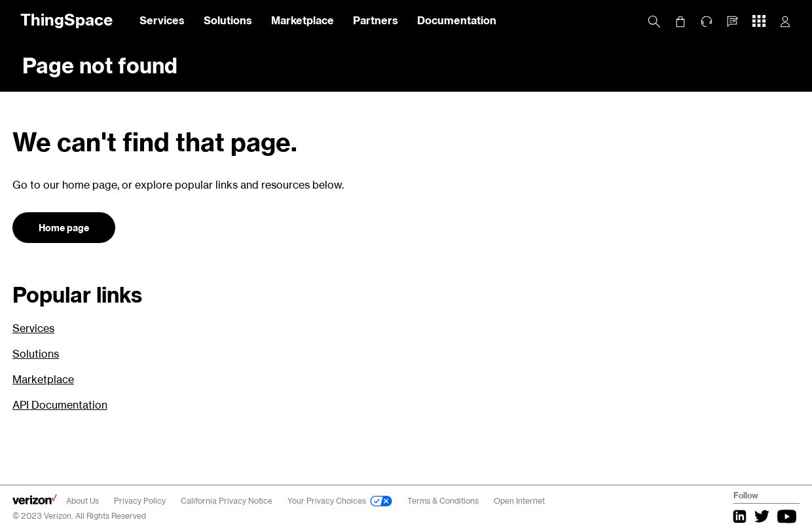The width and height of the screenshot is (812, 524).
Task: Click 'Go to our home page' sentence
Action: point(178,185)
